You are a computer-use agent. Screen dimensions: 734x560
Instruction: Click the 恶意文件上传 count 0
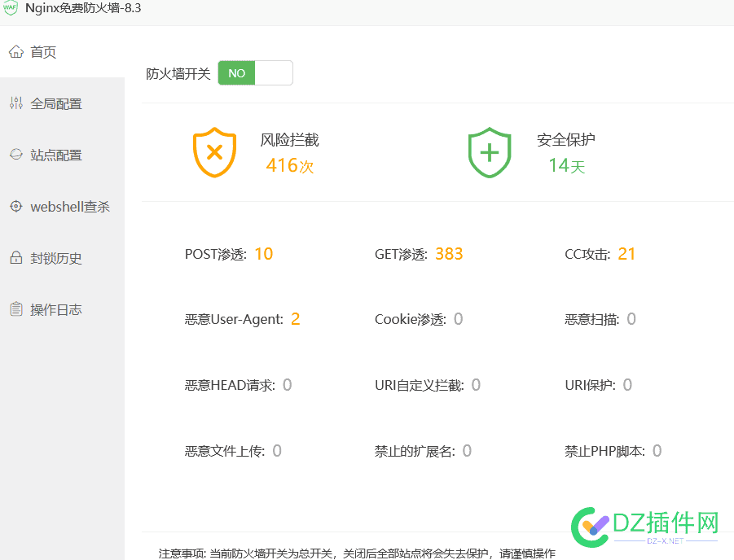pyautogui.click(x=277, y=451)
